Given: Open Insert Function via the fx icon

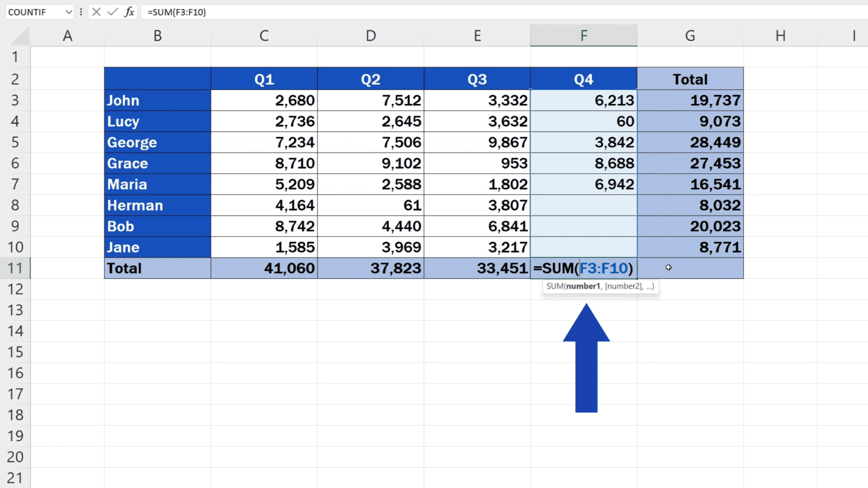Looking at the screenshot, I should (129, 12).
